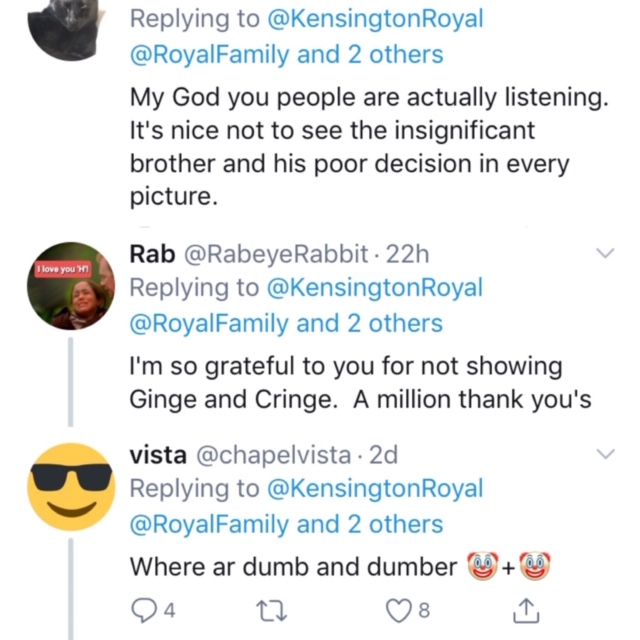Screen dimensions: 640x640
Task: Tap "@RoyalFamily and 2 others" in vista's reply
Action: pos(286,523)
